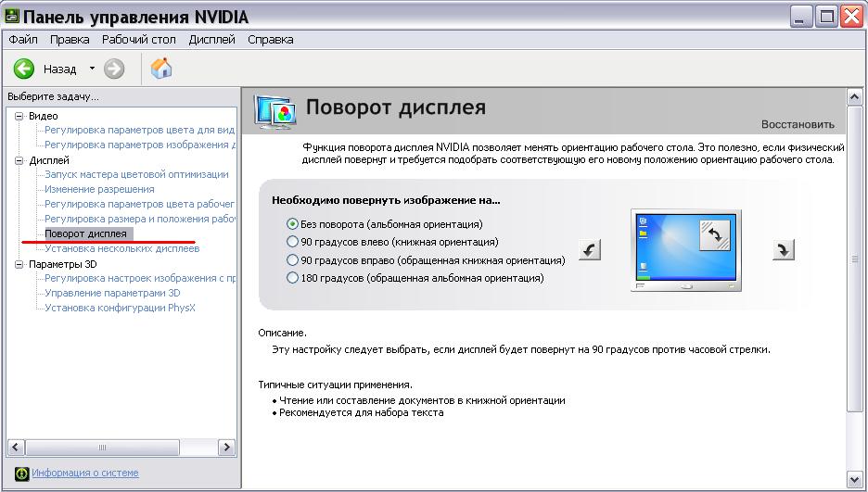Image resolution: width=868 pixels, height=492 pixels.
Task: Click the Описание. heading text
Action: [282, 333]
